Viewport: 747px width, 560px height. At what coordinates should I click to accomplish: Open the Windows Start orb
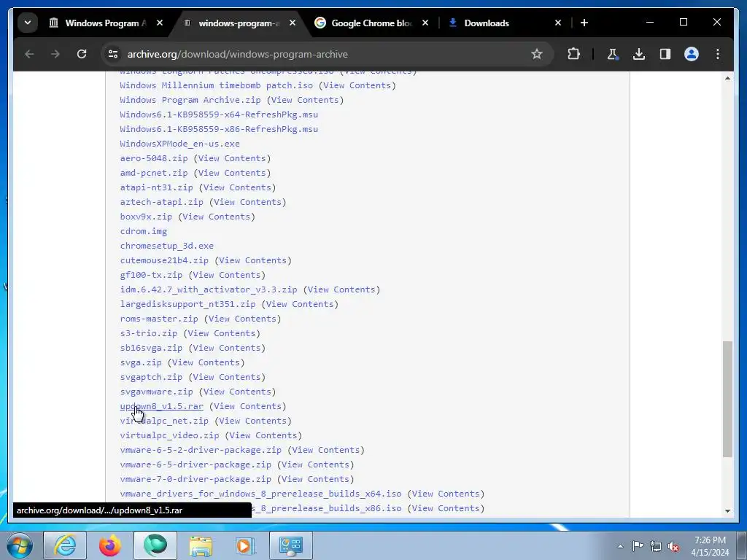20,545
